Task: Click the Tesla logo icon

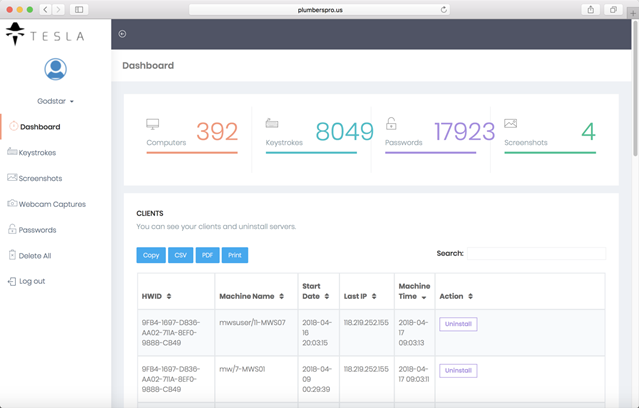Action: [x=15, y=34]
